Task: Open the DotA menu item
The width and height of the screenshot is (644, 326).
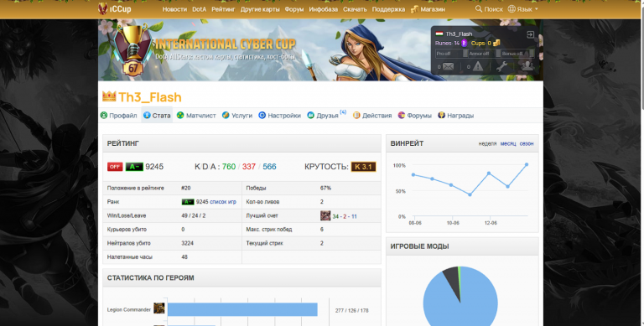Action: click(x=200, y=9)
